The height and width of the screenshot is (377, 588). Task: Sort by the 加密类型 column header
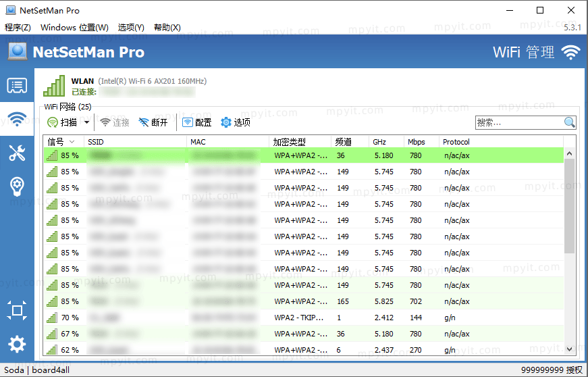click(x=300, y=142)
